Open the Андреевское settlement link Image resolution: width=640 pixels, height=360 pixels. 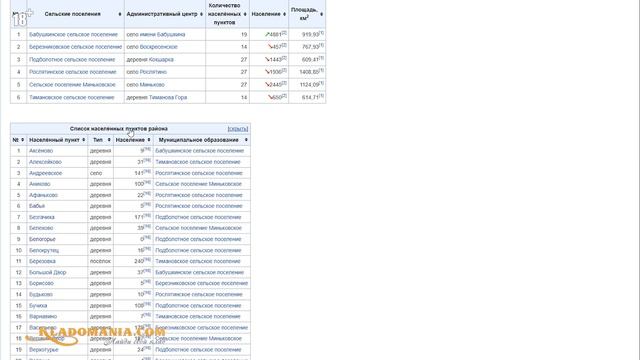[45, 173]
